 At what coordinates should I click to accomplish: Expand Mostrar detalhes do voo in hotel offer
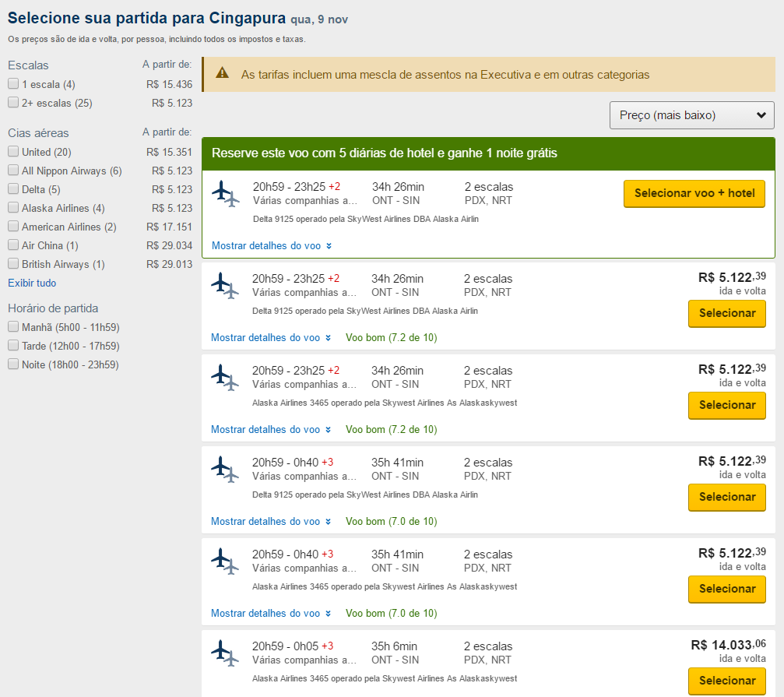click(271, 246)
